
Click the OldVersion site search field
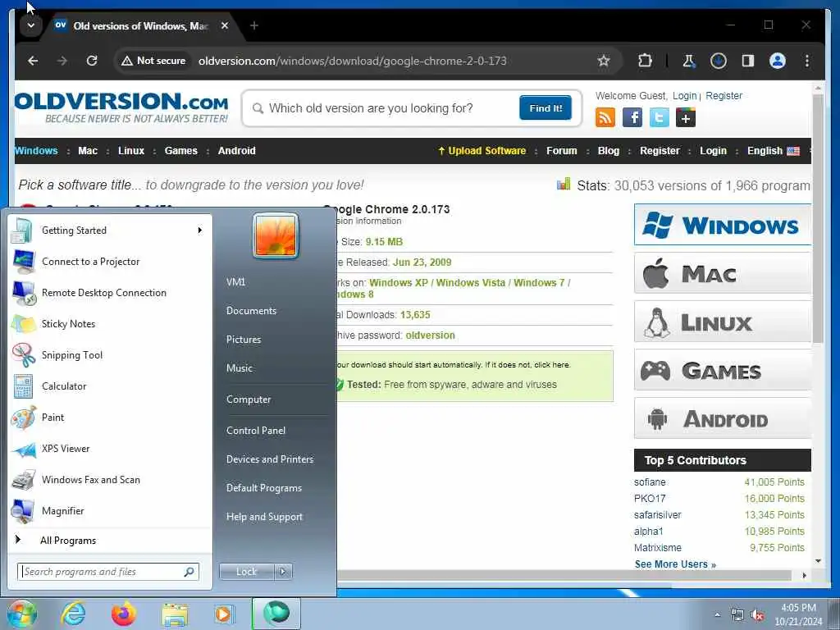point(387,108)
